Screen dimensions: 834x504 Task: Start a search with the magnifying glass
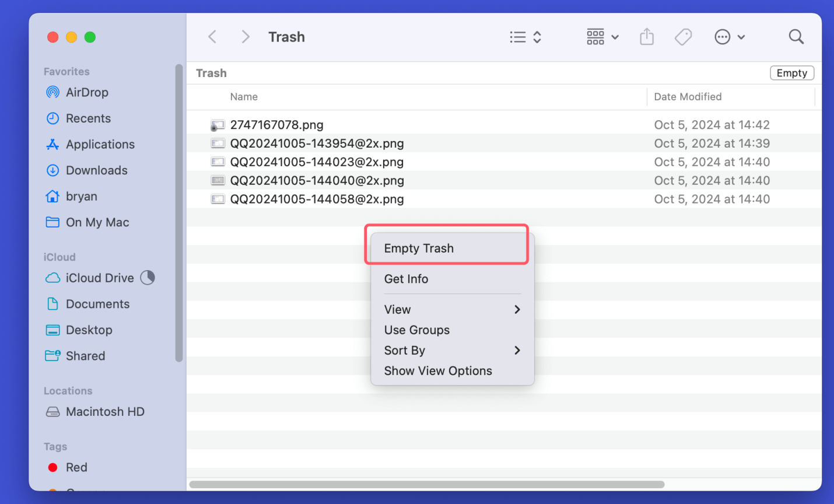796,36
